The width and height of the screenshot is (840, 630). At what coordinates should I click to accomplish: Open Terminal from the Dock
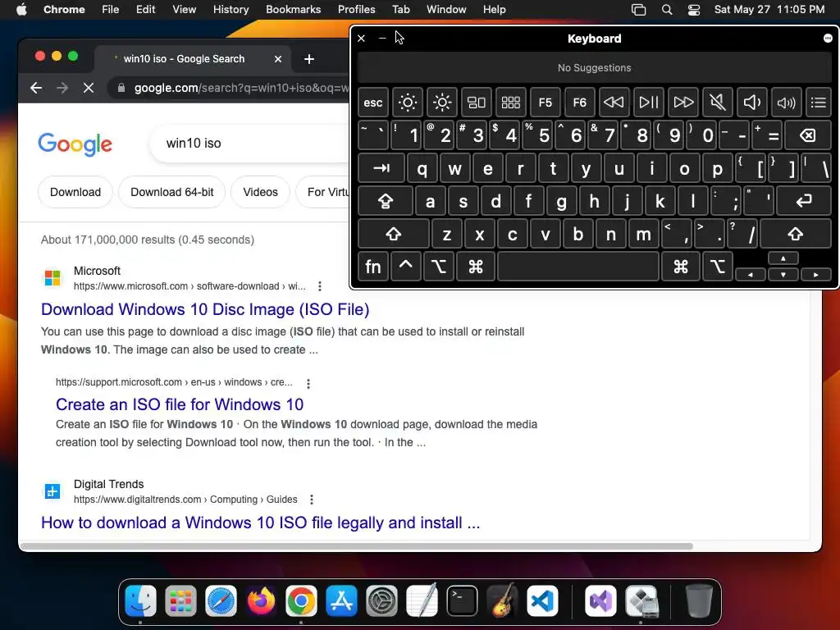[x=462, y=600]
